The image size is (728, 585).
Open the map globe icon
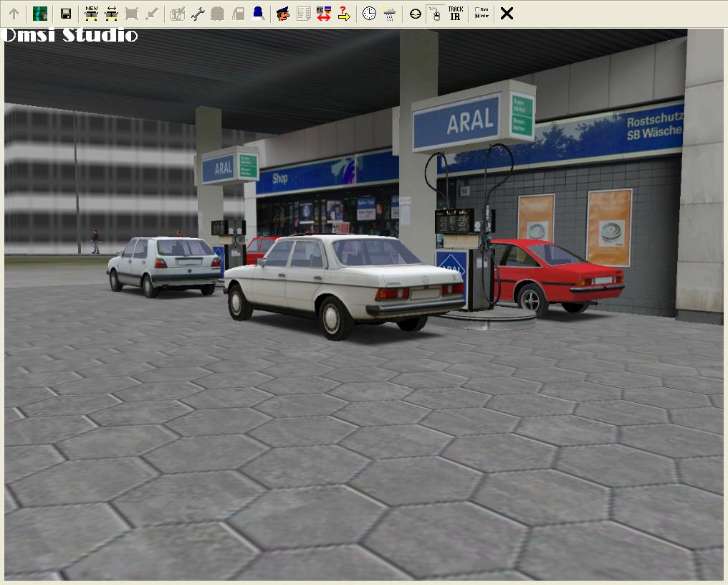(40, 14)
